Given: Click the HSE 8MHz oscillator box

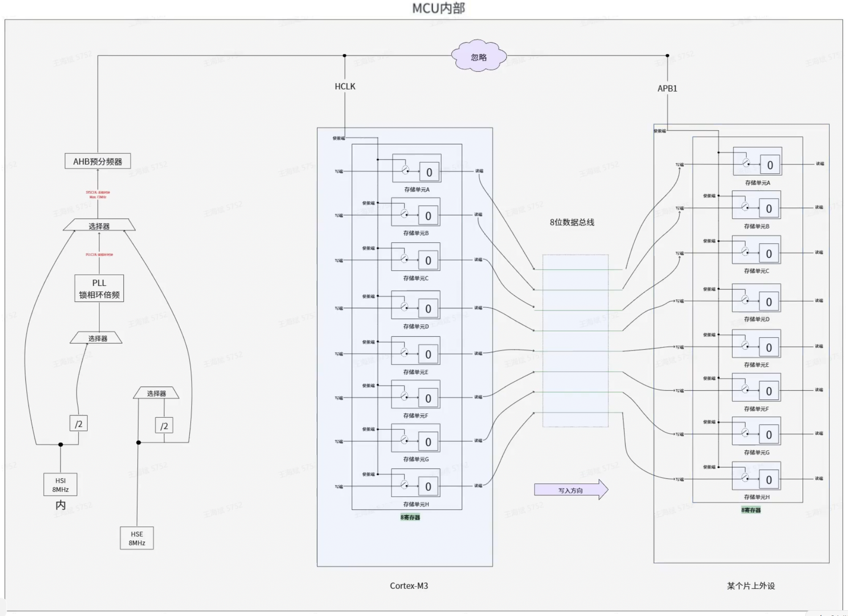Looking at the screenshot, I should point(137,538).
